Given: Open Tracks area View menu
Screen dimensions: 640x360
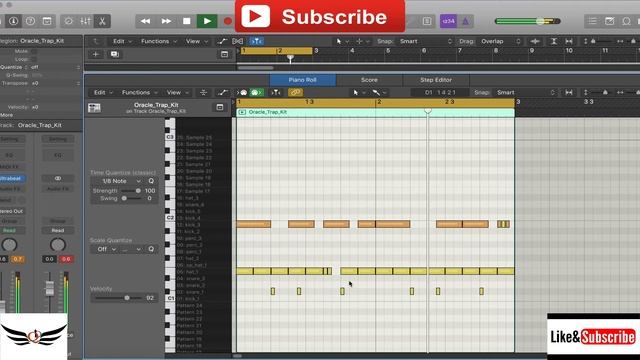Looking at the screenshot, I should tap(197, 41).
